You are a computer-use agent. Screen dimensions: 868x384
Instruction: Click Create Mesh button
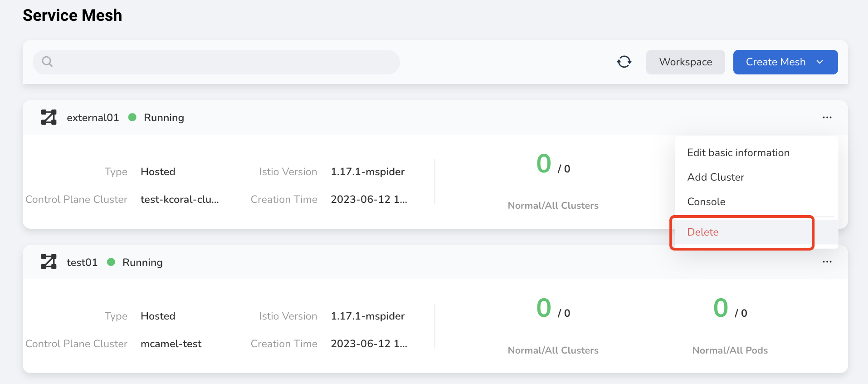click(785, 62)
